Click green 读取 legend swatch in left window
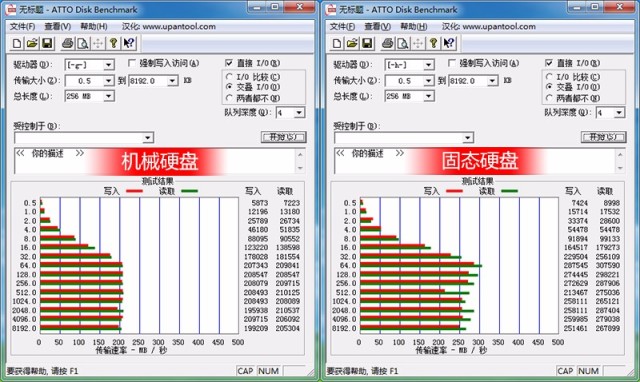 (189, 191)
